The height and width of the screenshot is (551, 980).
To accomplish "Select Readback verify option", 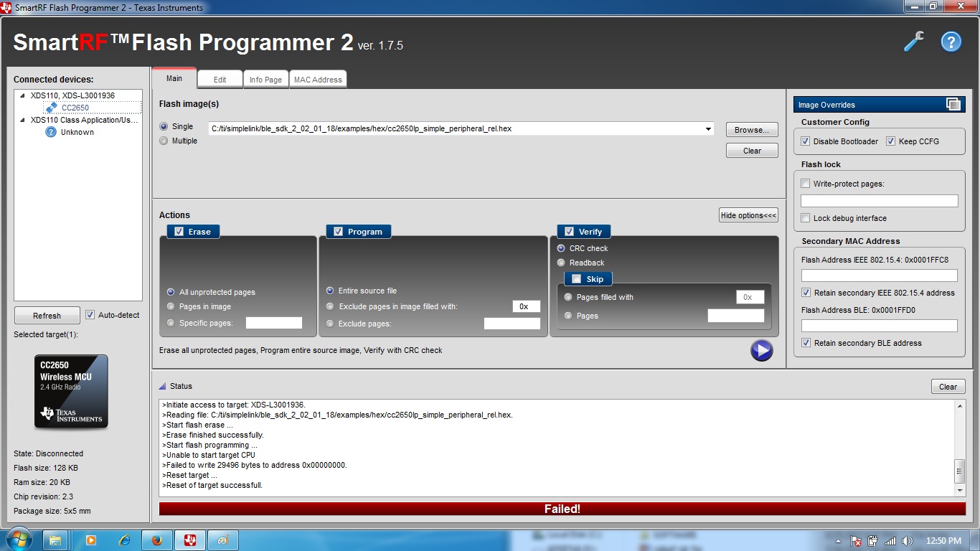I will tap(561, 263).
